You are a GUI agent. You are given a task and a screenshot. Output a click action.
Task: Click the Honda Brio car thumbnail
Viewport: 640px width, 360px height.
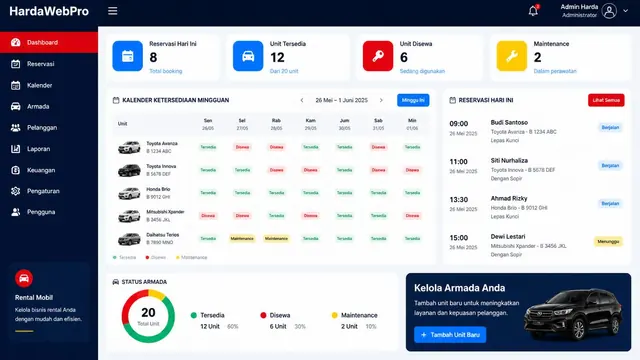[129, 193]
